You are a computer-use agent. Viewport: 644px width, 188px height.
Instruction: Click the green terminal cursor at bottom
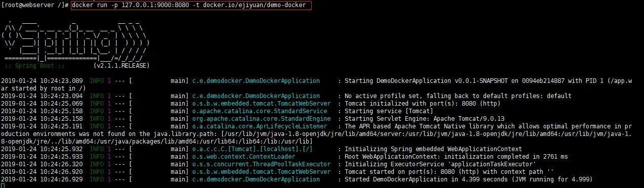tap(3, 185)
